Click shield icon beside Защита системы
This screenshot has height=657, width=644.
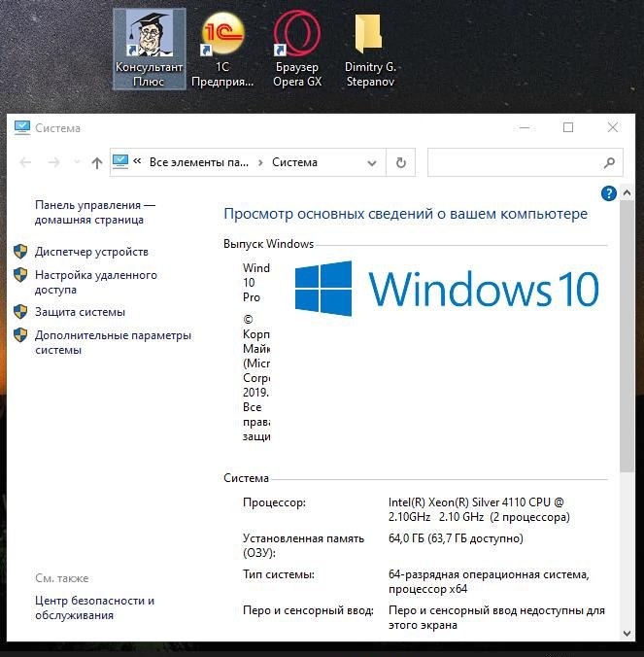[20, 312]
